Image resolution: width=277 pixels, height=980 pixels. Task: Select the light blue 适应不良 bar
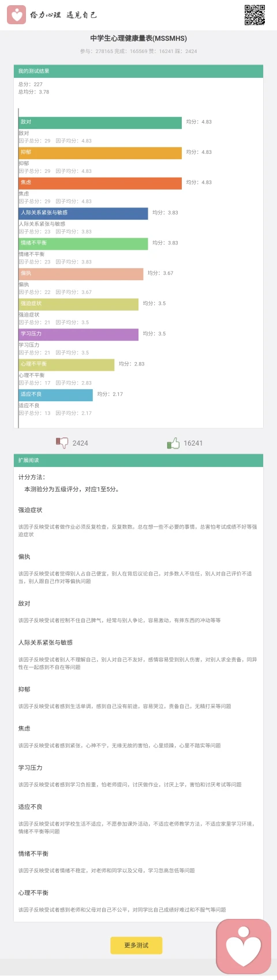[56, 395]
